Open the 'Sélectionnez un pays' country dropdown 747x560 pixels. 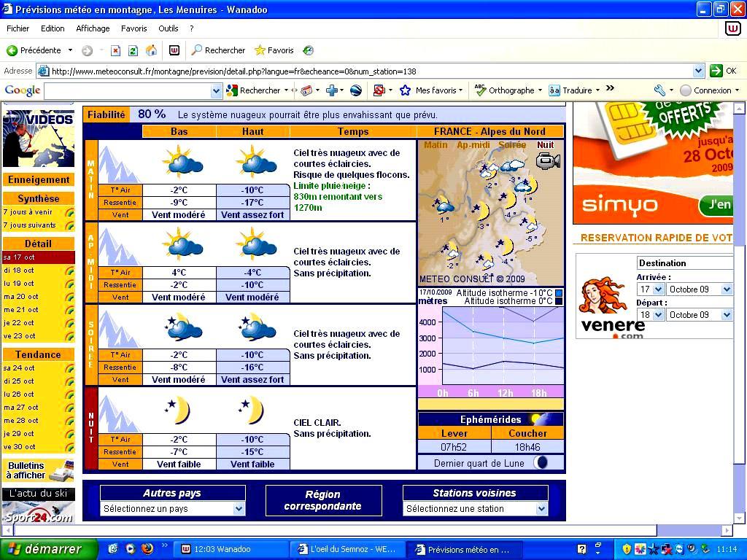171,507
